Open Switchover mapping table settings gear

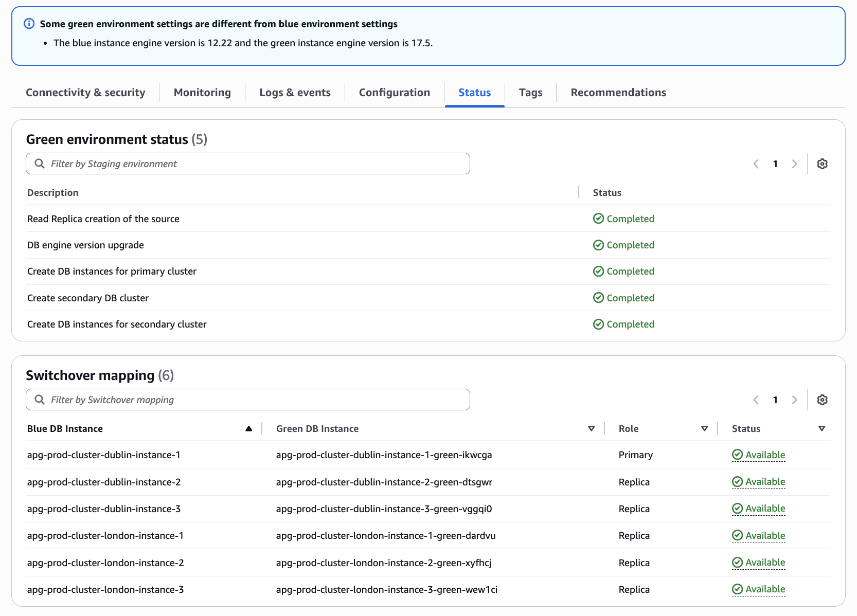822,400
